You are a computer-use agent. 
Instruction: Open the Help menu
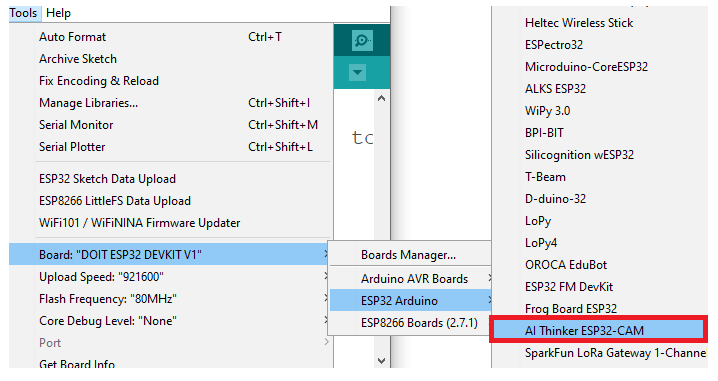pyautogui.click(x=59, y=13)
